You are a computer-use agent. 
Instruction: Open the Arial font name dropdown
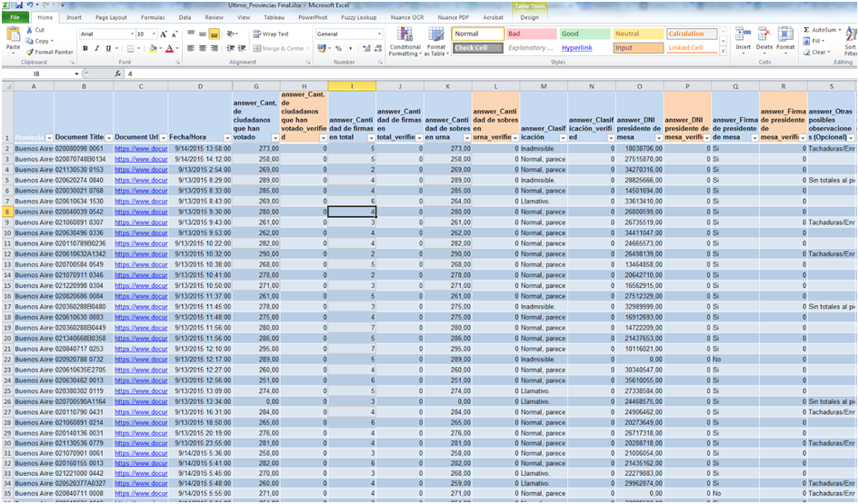[x=132, y=34]
